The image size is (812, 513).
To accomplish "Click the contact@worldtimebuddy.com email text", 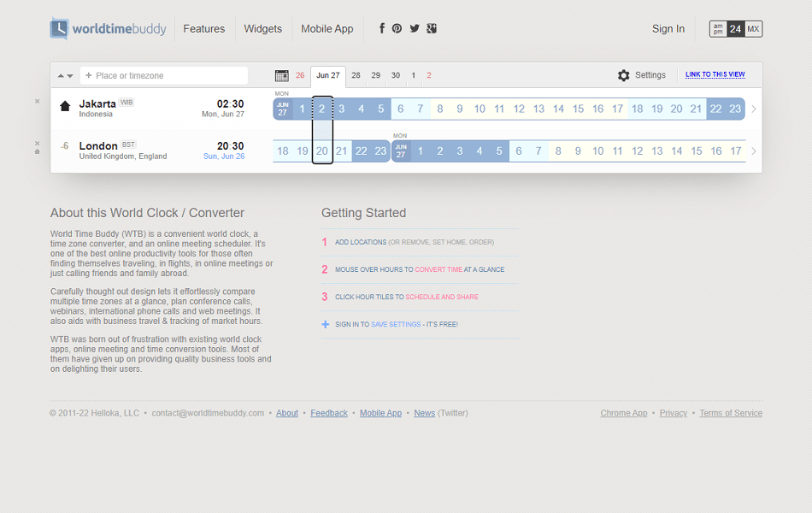I will click(208, 413).
